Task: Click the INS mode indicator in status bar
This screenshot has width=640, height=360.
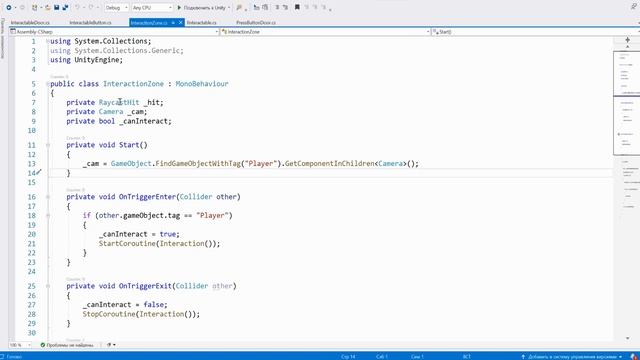Action: 467,357
